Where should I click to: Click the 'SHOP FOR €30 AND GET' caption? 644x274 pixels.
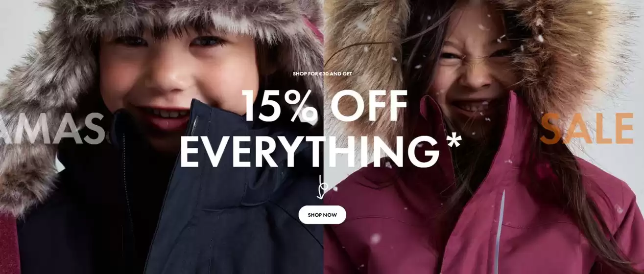322,74
